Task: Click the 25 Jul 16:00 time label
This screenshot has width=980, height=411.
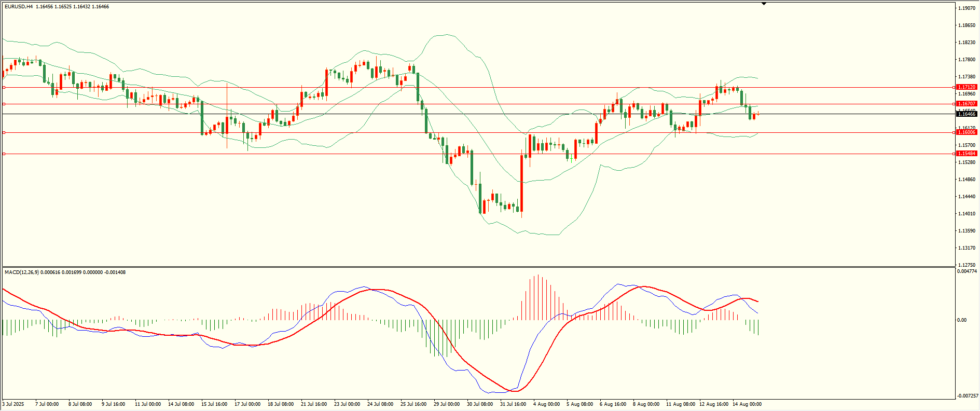Action: click(413, 404)
